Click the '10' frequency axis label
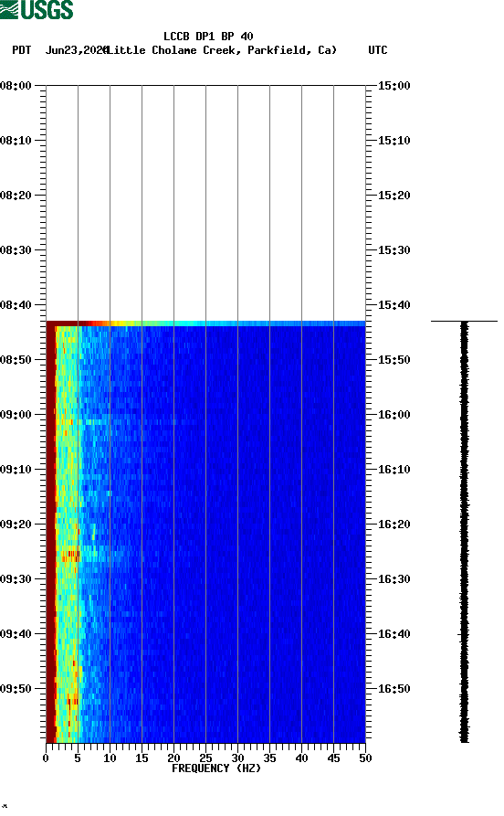This screenshot has height=816, width=504. 110,758
